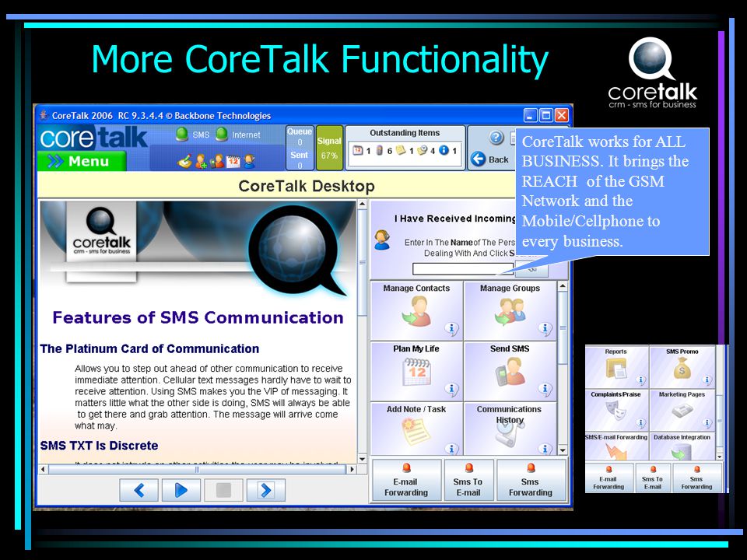Click info bubble on Send SMS tile
This screenshot has height=560, width=747.
coord(545,389)
